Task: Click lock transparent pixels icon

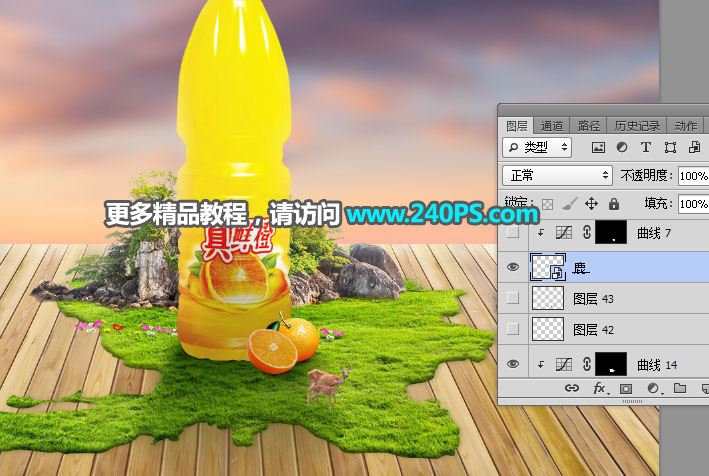Action: [x=548, y=204]
